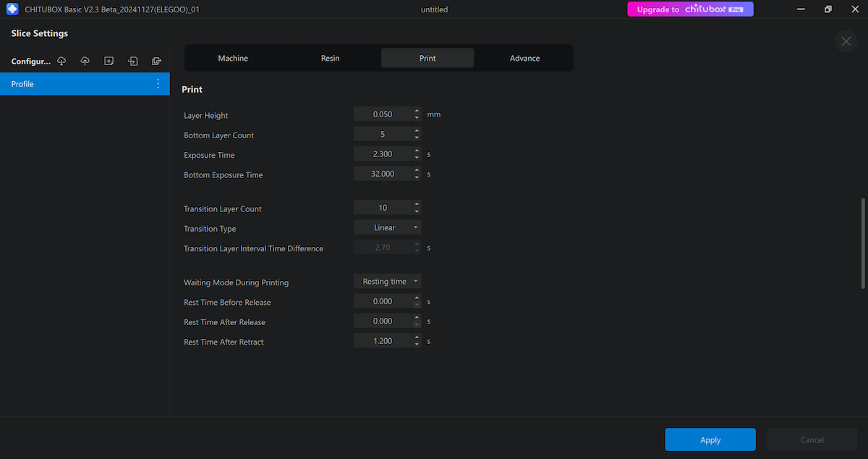Viewport: 868px width, 459px height.
Task: Click the Rest Time Before Release field
Action: (383, 300)
